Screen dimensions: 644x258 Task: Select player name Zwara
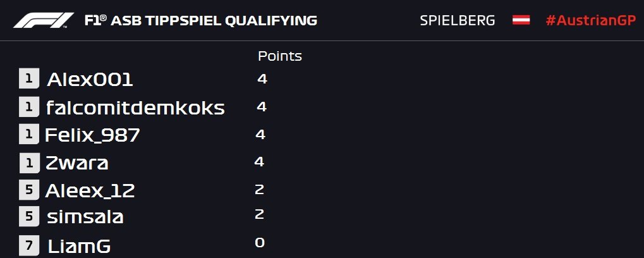tap(77, 163)
